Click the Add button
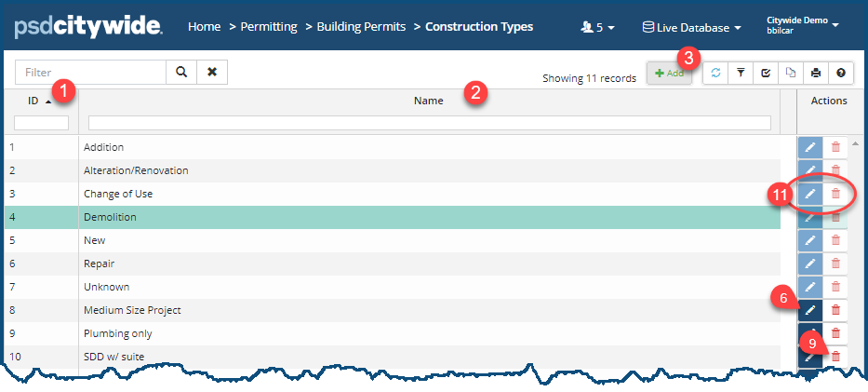The width and height of the screenshot is (868, 392). 670,73
